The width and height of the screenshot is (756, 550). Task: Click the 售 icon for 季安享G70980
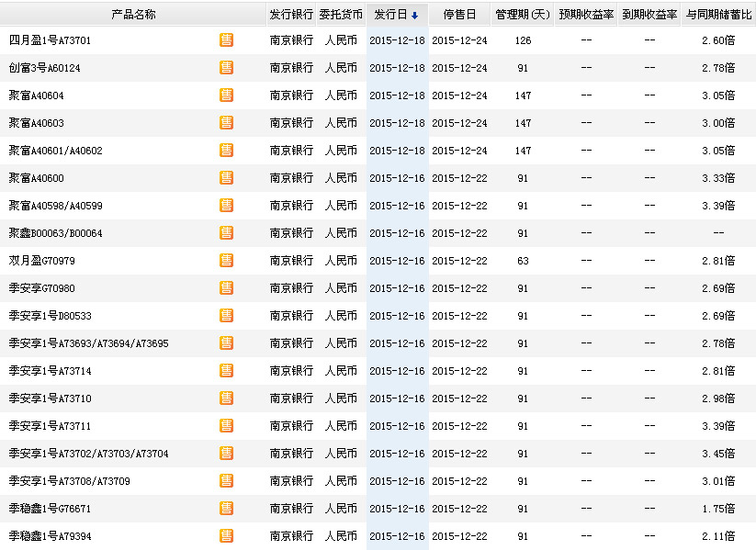tap(226, 287)
